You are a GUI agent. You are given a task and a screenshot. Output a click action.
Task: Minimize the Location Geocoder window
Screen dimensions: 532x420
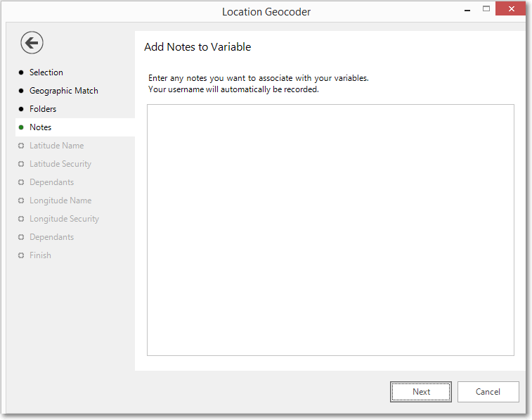[x=467, y=10]
